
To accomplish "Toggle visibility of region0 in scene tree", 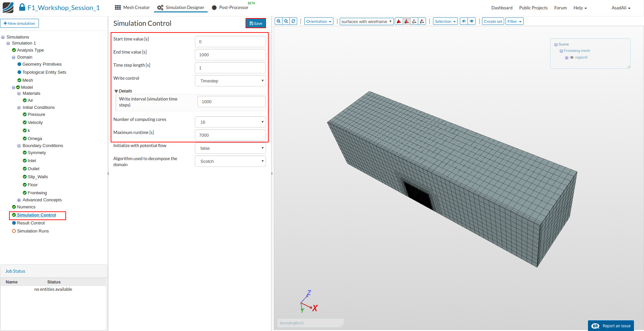I will point(572,58).
